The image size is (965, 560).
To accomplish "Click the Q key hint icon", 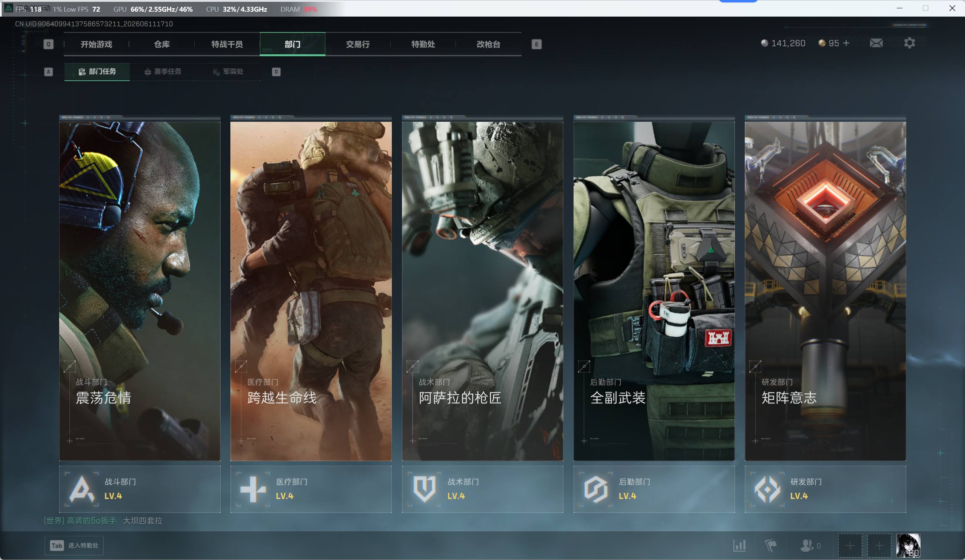I will 48,44.
